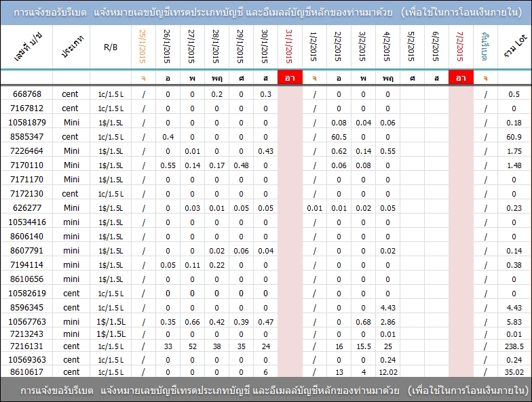Select the 0.43 value for account 7226464
The height and width of the screenshot is (402, 532).
click(x=265, y=151)
